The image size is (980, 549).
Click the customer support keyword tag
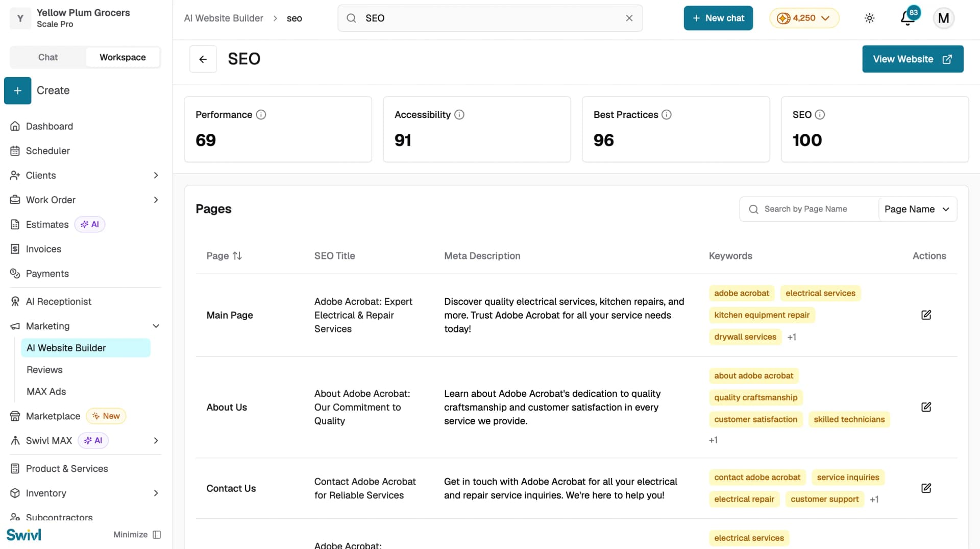coord(824,499)
